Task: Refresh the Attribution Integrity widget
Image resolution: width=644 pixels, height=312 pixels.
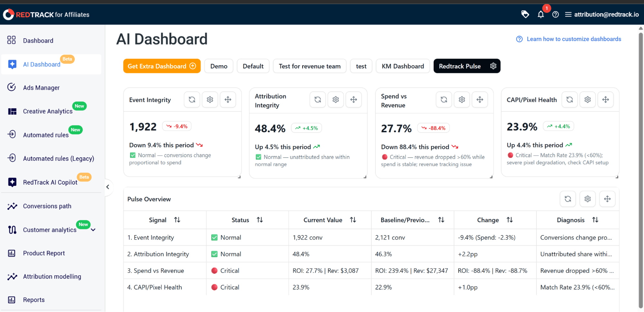Action: [x=318, y=100]
